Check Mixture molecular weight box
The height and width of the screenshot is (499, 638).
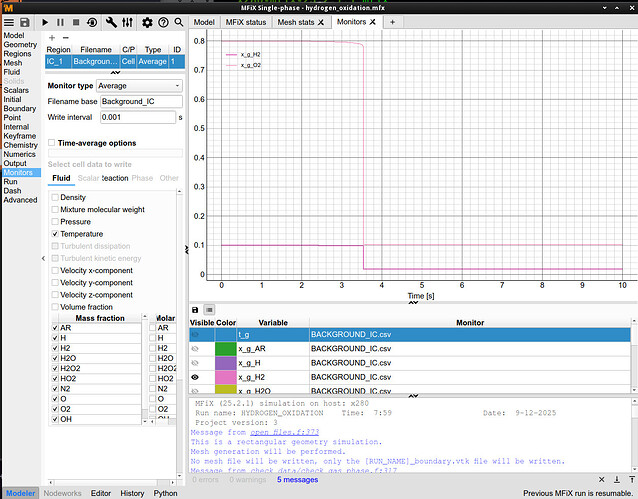(x=55, y=210)
